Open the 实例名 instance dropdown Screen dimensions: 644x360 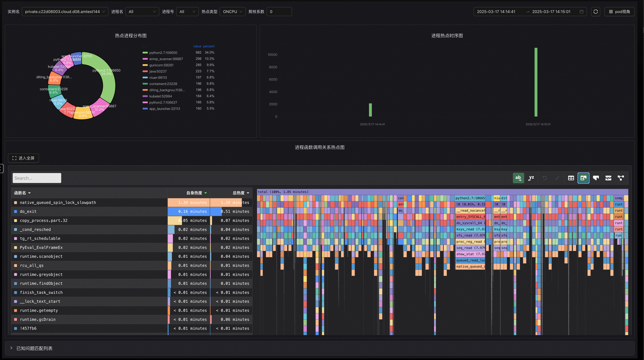65,11
